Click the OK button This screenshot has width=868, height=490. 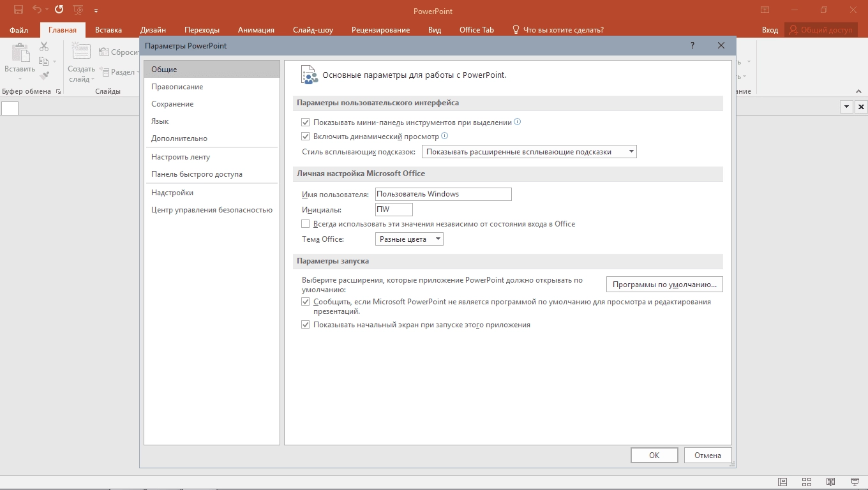pyautogui.click(x=654, y=455)
